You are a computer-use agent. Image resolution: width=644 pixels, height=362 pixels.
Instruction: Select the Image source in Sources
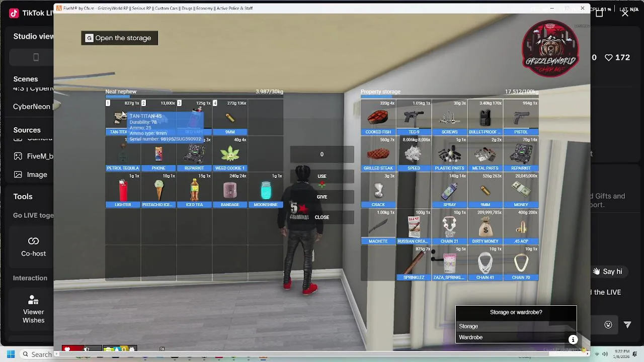[30, 174]
